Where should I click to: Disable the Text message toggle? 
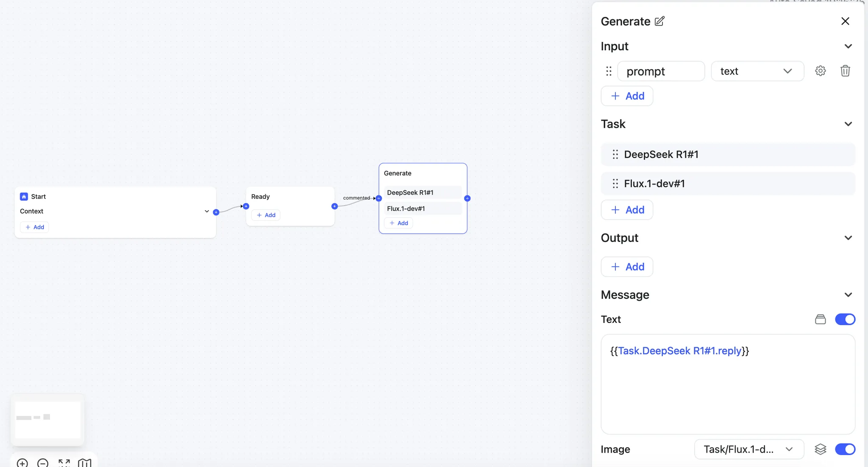click(x=845, y=319)
